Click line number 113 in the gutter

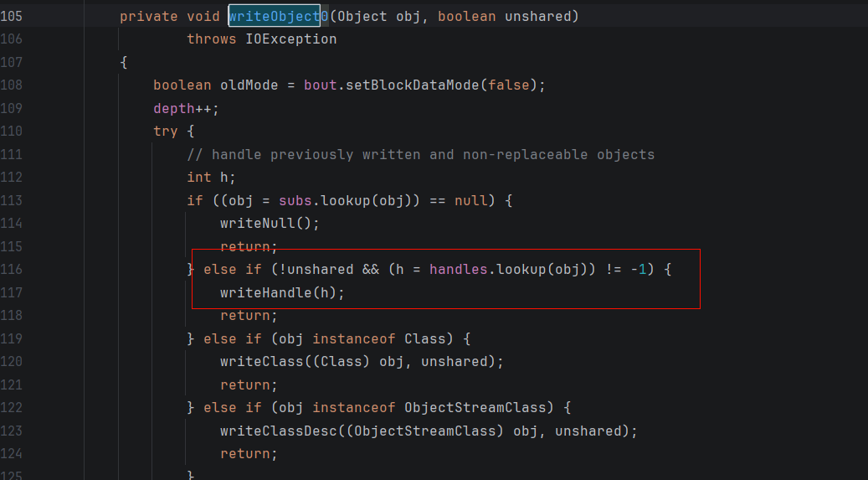[12, 200]
